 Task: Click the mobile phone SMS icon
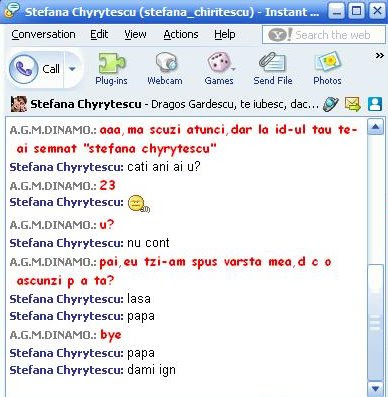pos(331,104)
